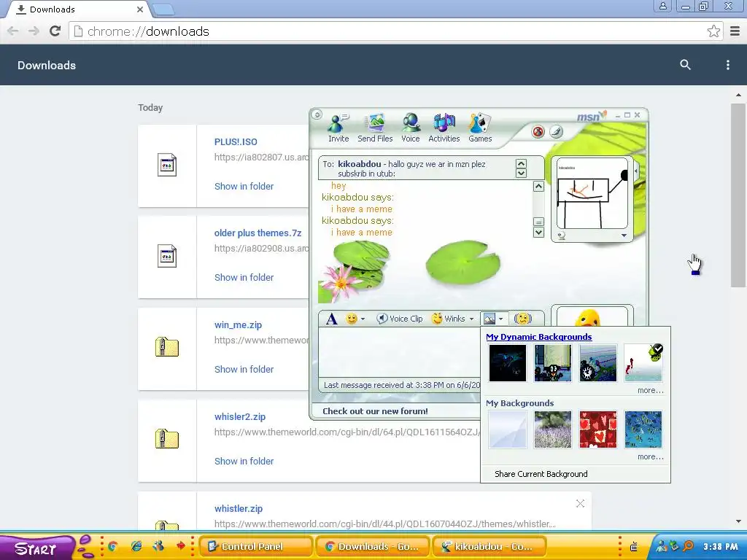The width and height of the screenshot is (747, 560).
Task: Block this contact using the red icon
Action: tap(538, 132)
